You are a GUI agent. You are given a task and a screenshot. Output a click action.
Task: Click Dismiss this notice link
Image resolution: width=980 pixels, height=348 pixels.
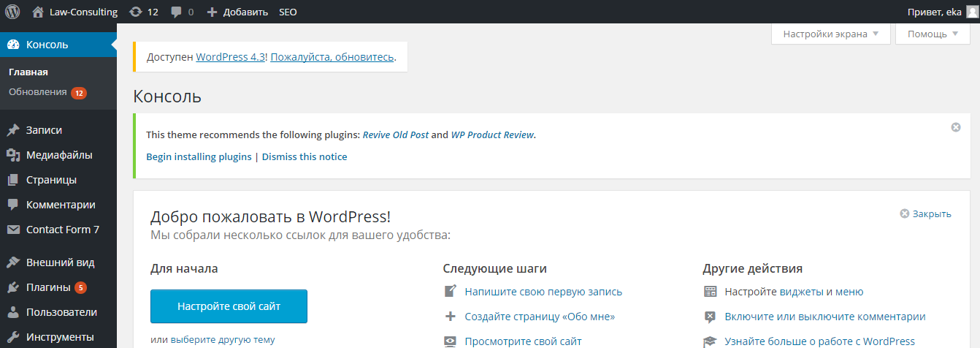pyautogui.click(x=305, y=156)
